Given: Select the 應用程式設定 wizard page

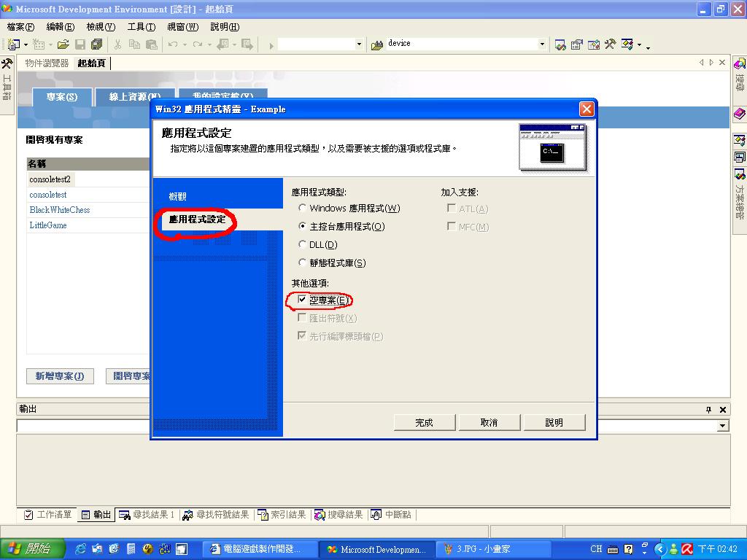Looking at the screenshot, I should point(197,219).
